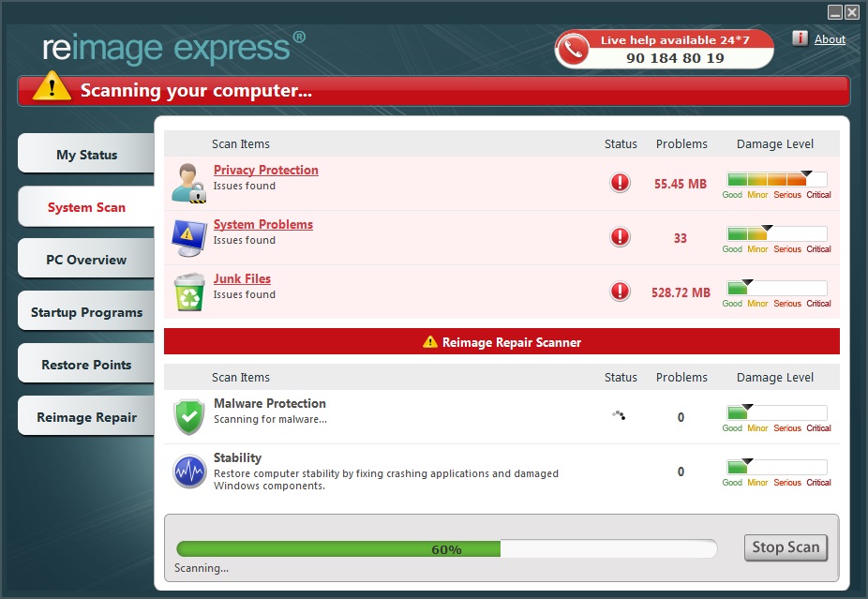Click red alert status icon for Junk Files
The height and width of the screenshot is (599, 868).
[620, 291]
